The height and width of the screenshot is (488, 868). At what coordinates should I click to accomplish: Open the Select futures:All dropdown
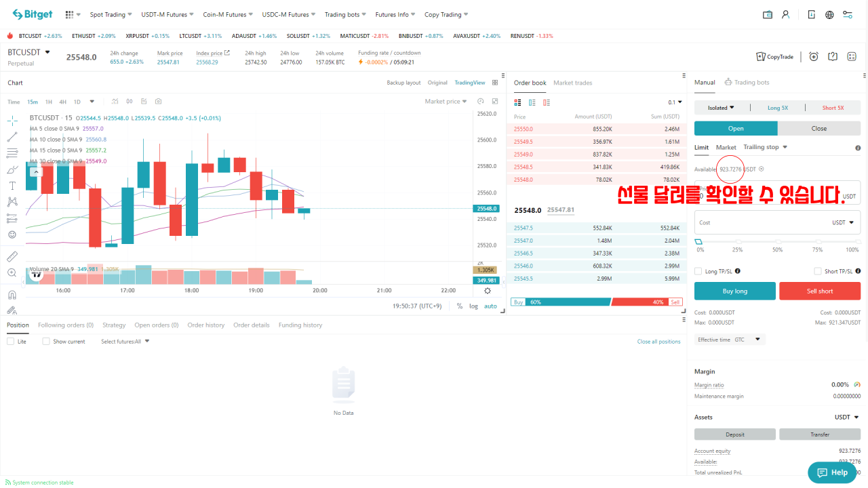[125, 342]
